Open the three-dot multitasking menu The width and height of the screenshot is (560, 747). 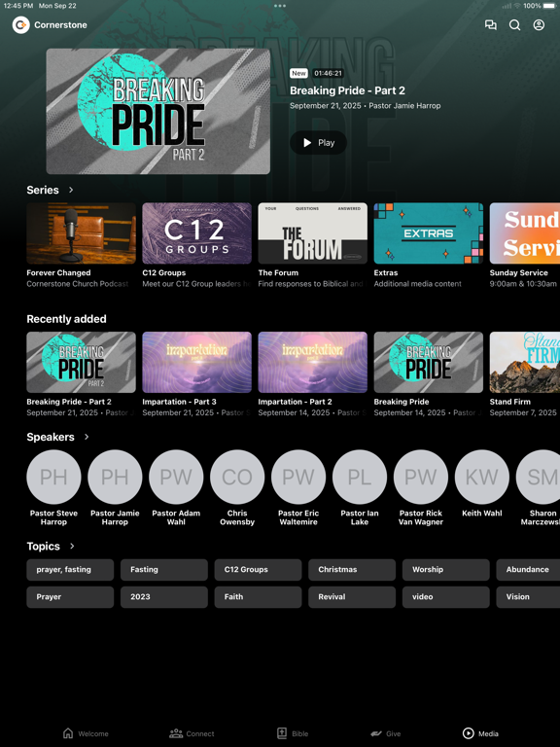(x=280, y=6)
